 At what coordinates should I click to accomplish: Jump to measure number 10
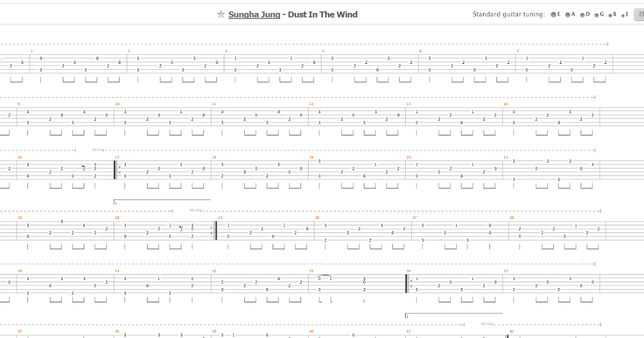pyautogui.click(x=116, y=104)
